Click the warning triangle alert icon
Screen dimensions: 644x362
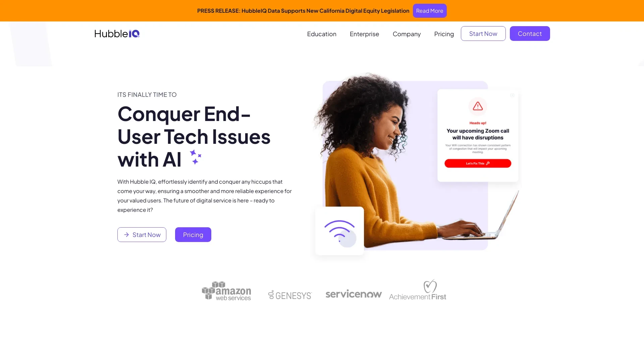pyautogui.click(x=477, y=106)
